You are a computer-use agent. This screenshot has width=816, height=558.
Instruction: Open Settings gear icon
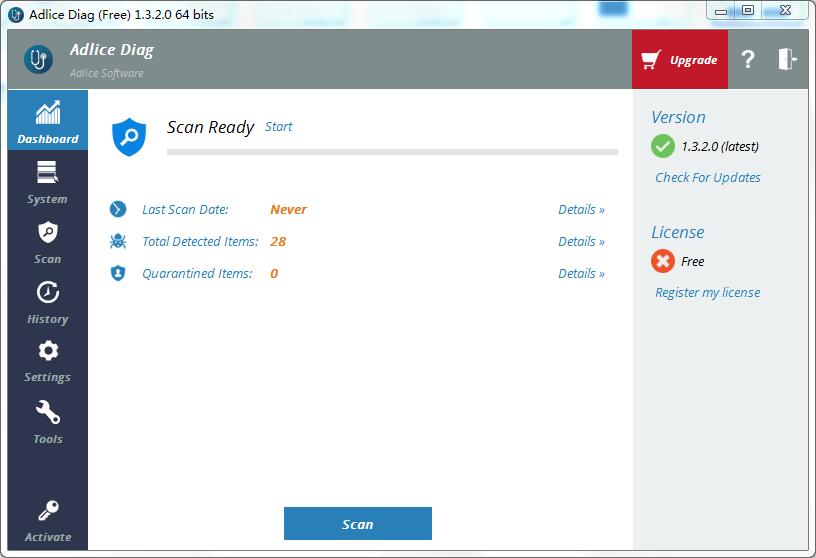(x=48, y=351)
